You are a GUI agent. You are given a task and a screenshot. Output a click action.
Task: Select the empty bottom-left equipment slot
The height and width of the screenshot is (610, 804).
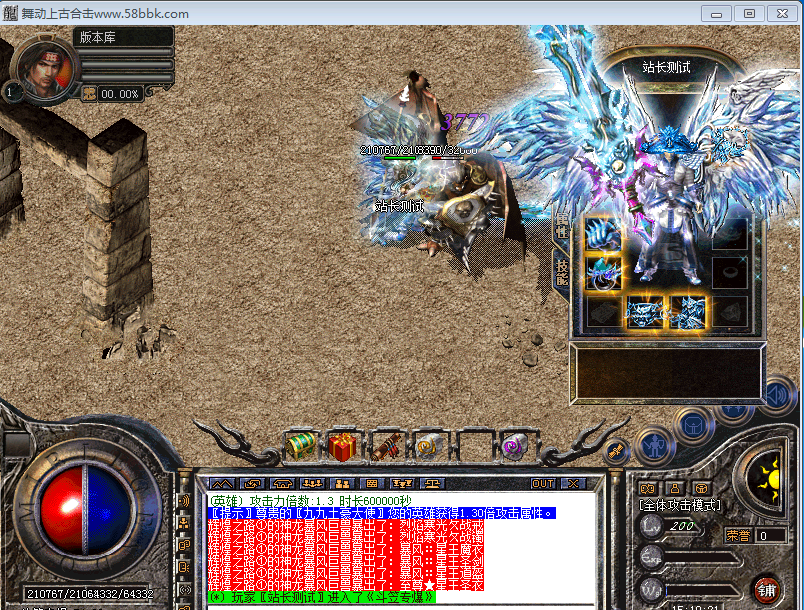pos(603,312)
